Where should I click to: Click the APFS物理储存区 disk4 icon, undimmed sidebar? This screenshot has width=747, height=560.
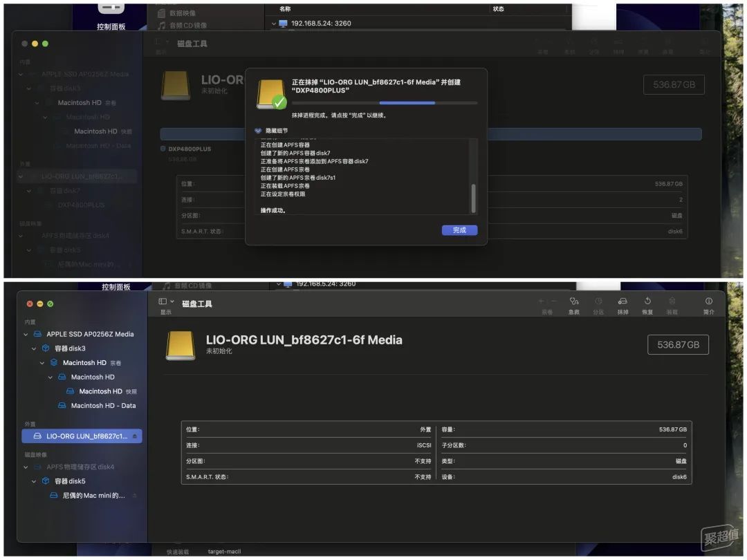coord(37,467)
